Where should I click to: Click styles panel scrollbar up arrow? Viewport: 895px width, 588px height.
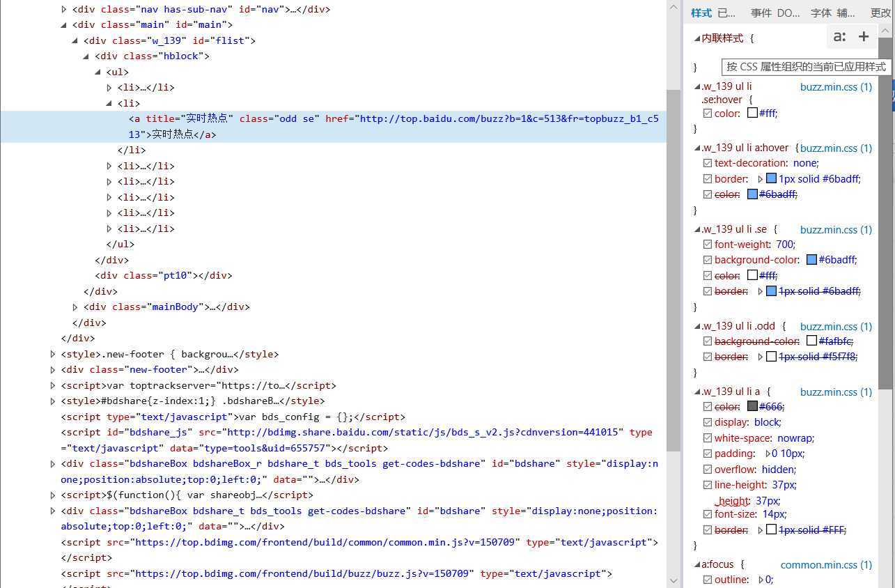point(885,32)
